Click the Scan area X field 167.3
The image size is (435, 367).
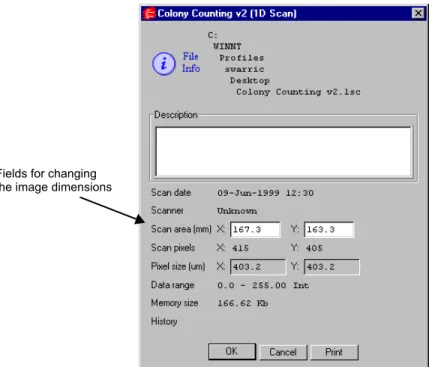pyautogui.click(x=255, y=230)
